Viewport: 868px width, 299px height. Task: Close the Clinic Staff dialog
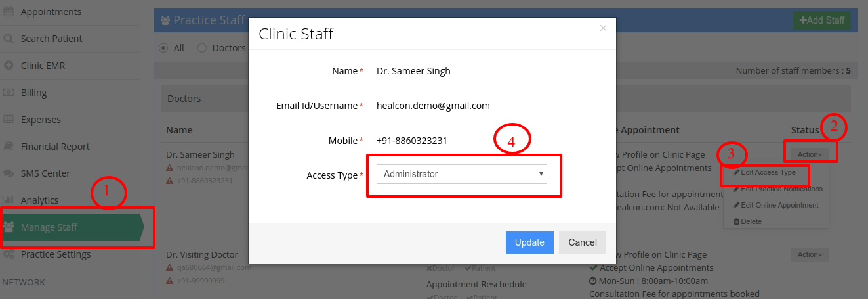(604, 28)
